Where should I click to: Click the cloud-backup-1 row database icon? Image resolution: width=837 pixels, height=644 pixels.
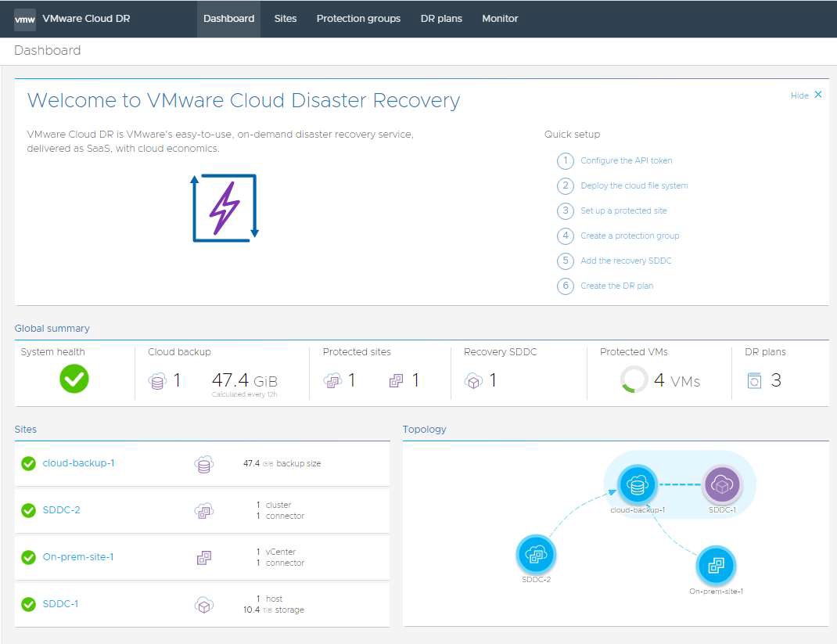point(204,465)
